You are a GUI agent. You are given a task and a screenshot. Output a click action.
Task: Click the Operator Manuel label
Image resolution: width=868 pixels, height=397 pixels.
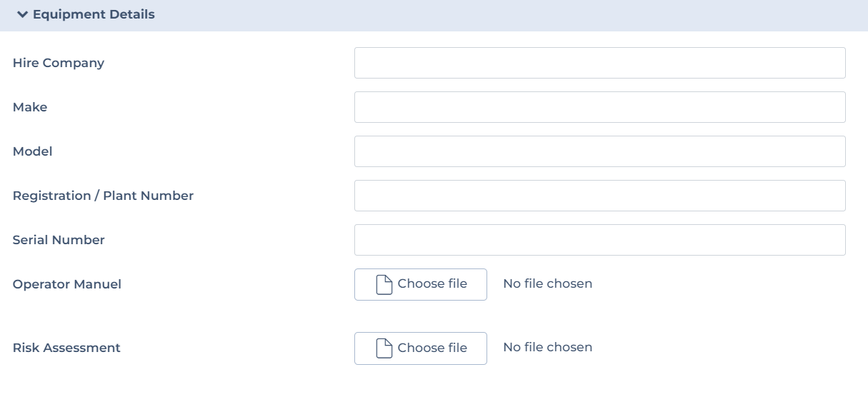[67, 284]
